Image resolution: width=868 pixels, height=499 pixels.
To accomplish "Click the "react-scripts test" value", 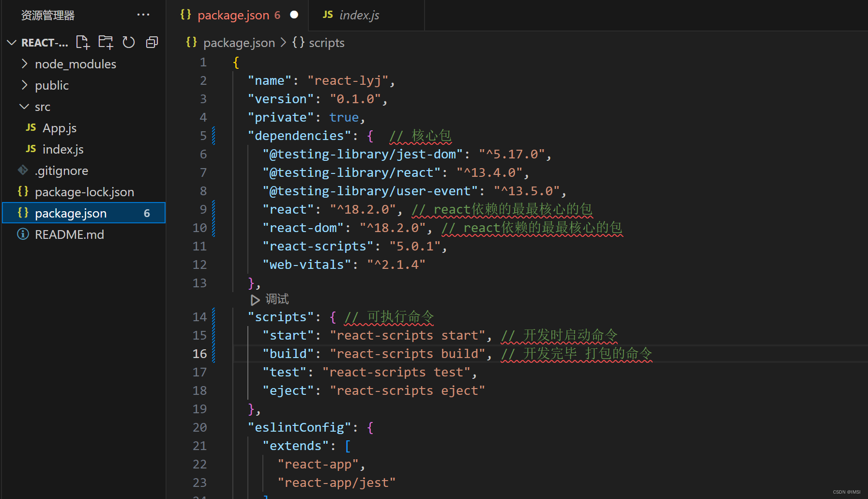I will pyautogui.click(x=396, y=372).
